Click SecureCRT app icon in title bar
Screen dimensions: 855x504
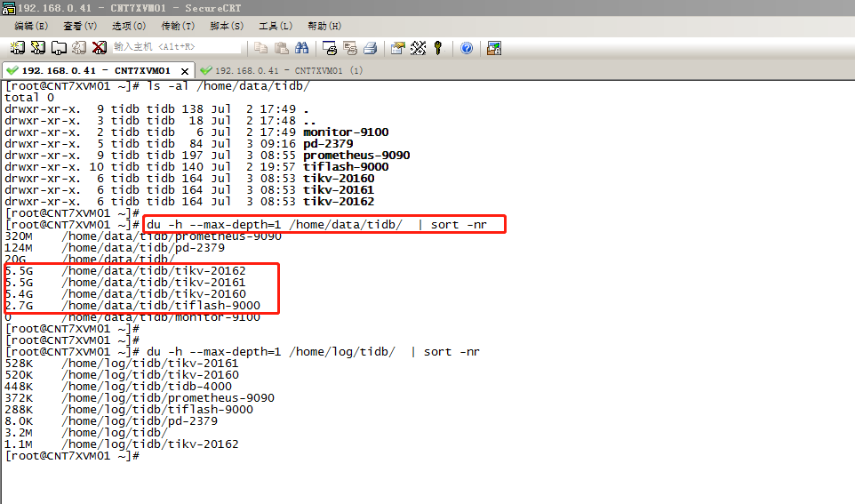pyautogui.click(x=8, y=8)
